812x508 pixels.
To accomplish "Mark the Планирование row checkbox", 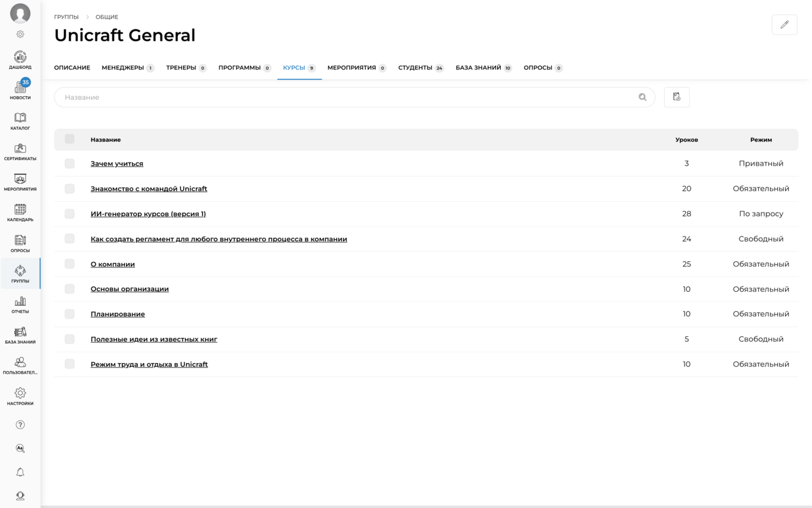I will coord(69,314).
